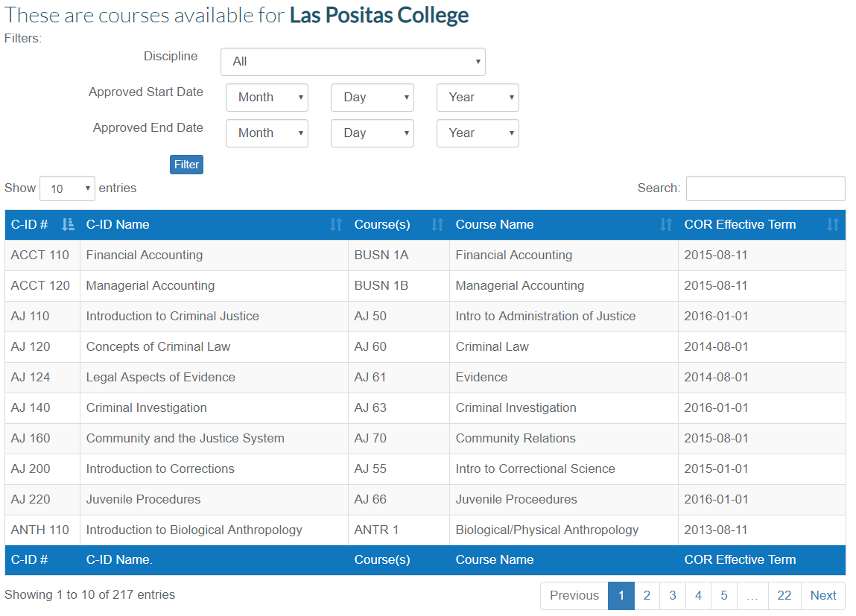Click the blue Filter button

pos(187,165)
